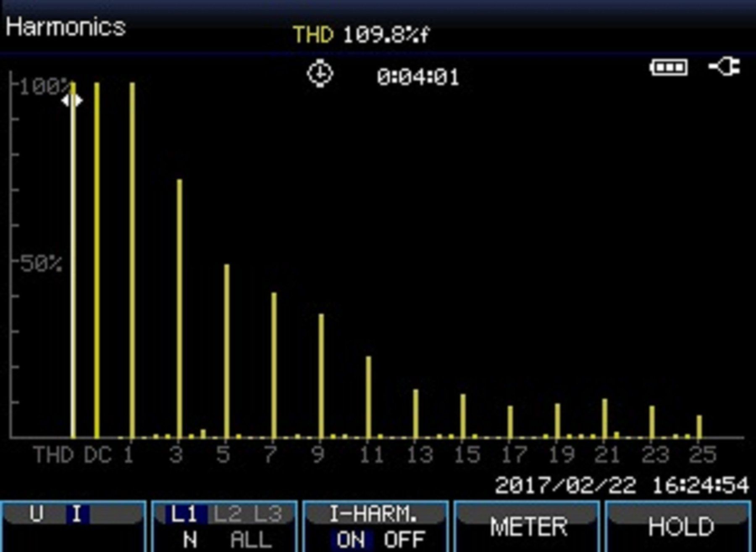Click x-axis label 23
The image size is (756, 552).
655,455
